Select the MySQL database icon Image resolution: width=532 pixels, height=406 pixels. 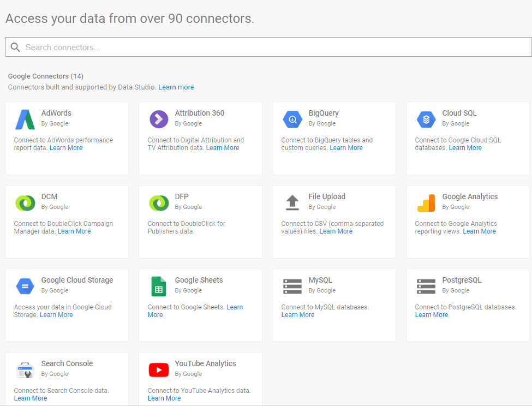pos(292,286)
